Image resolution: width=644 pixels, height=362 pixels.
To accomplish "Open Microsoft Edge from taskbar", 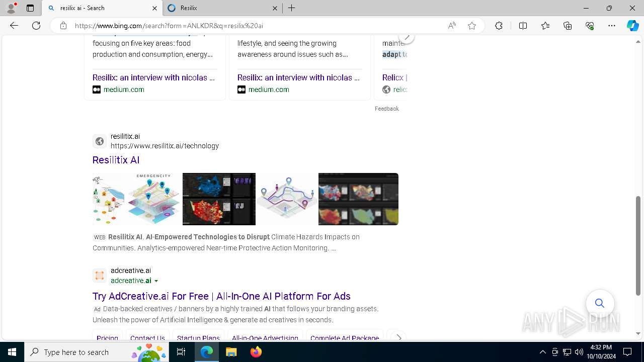I will pyautogui.click(x=207, y=352).
